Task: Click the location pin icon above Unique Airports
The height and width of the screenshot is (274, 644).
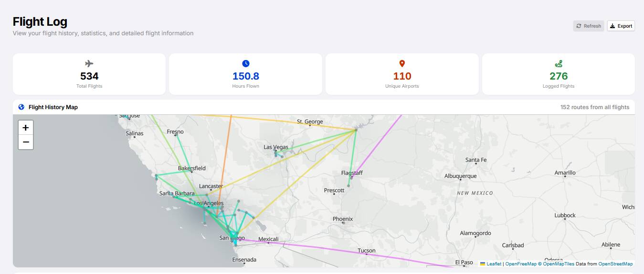Action: 402,63
